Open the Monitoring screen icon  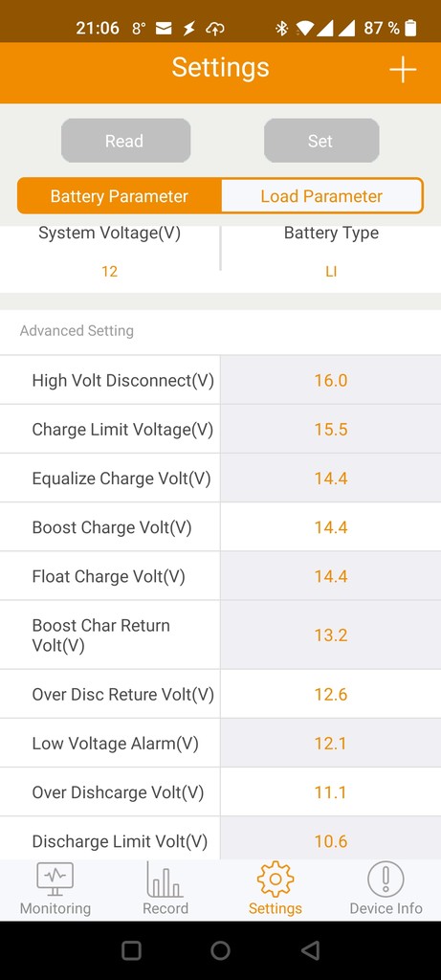click(x=55, y=879)
